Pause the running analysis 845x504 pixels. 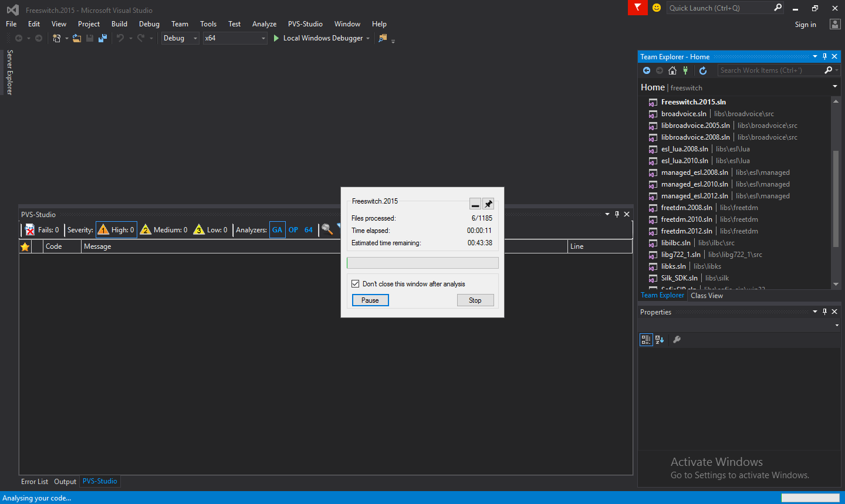[370, 300]
